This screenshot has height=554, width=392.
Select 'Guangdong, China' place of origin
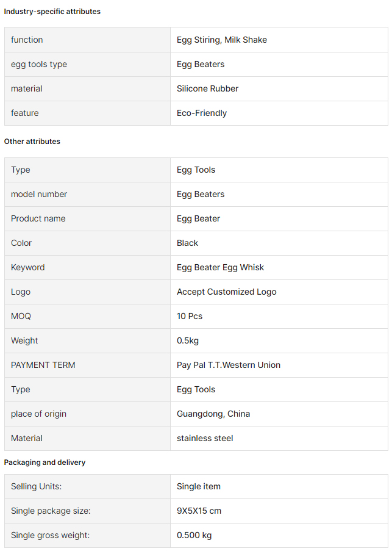pyautogui.click(x=213, y=414)
